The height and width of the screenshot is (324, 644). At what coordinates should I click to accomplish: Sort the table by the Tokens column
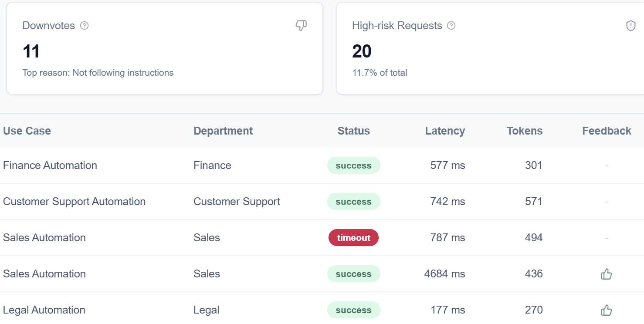pyautogui.click(x=524, y=131)
